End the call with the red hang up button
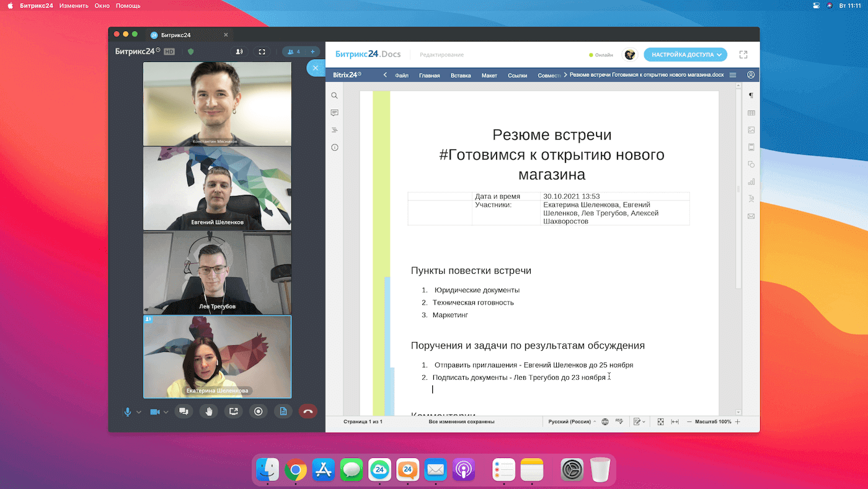Image resolution: width=868 pixels, height=489 pixels. point(308,411)
